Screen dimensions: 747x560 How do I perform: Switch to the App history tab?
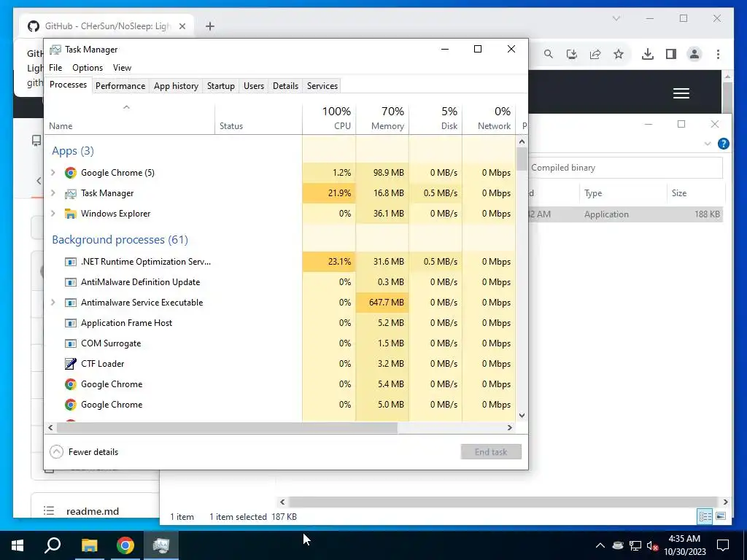click(x=176, y=86)
